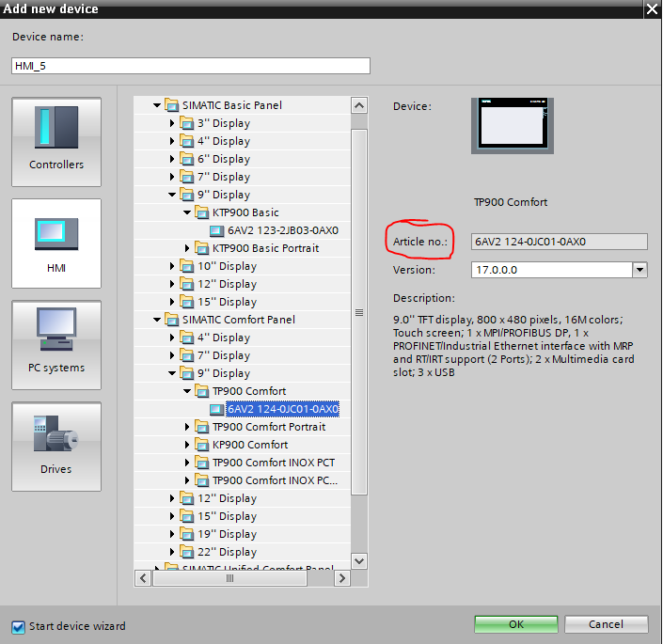This screenshot has width=663, height=644.
Task: Collapse the Basic Panel 9" Display node
Action: coord(172,195)
